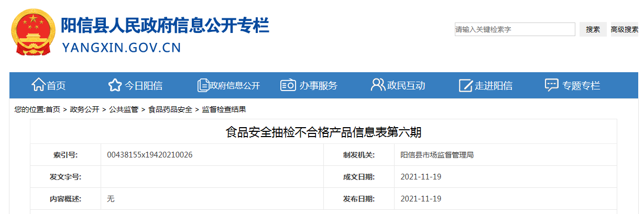Screen dimensions: 644x214
Task: Click the 首页 breadcrumb link
Action: 53,109
